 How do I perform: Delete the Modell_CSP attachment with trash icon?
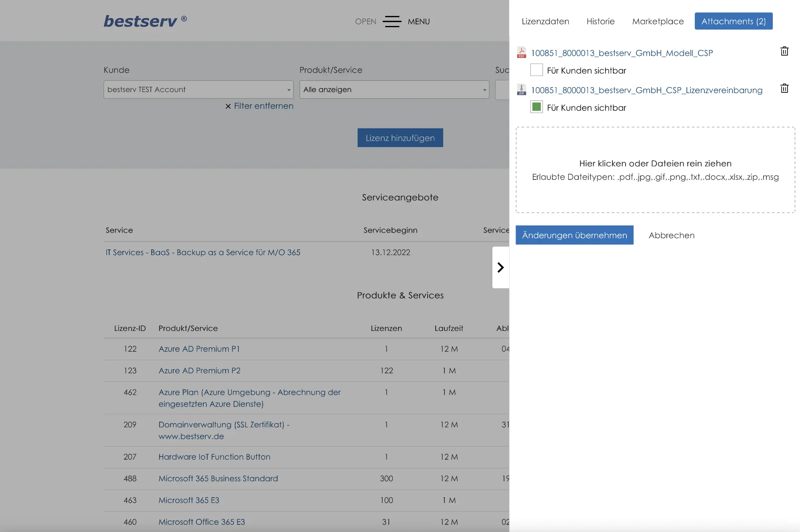784,51
